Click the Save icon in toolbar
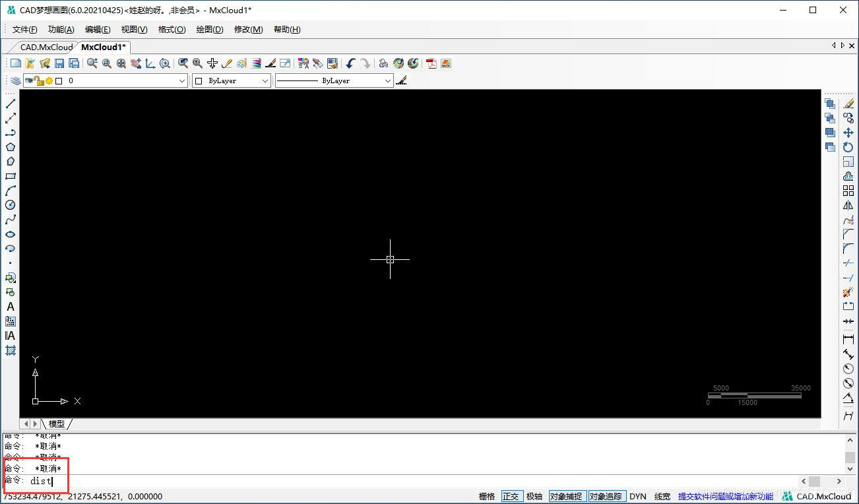 point(59,63)
